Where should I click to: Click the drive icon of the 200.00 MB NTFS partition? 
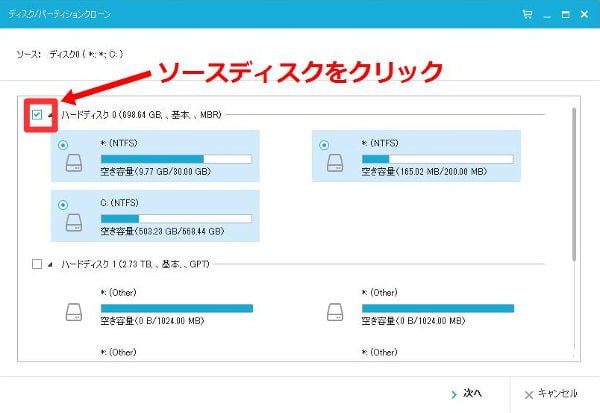click(335, 162)
